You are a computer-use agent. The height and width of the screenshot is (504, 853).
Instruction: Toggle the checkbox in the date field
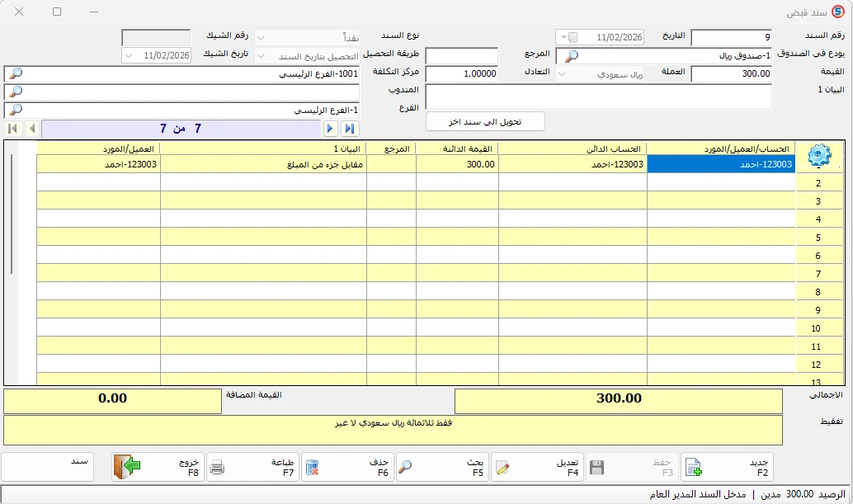(x=573, y=37)
